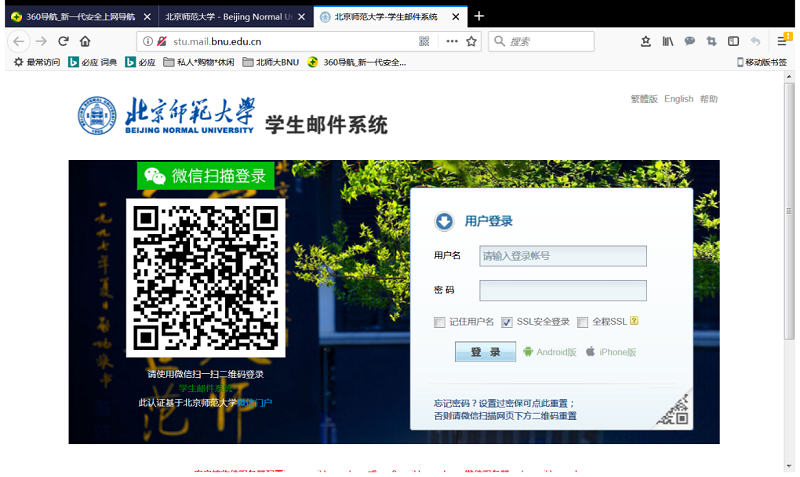Image resolution: width=800 pixels, height=477 pixels.
Task: Tick the 记住用户名 checkbox
Action: [439, 322]
